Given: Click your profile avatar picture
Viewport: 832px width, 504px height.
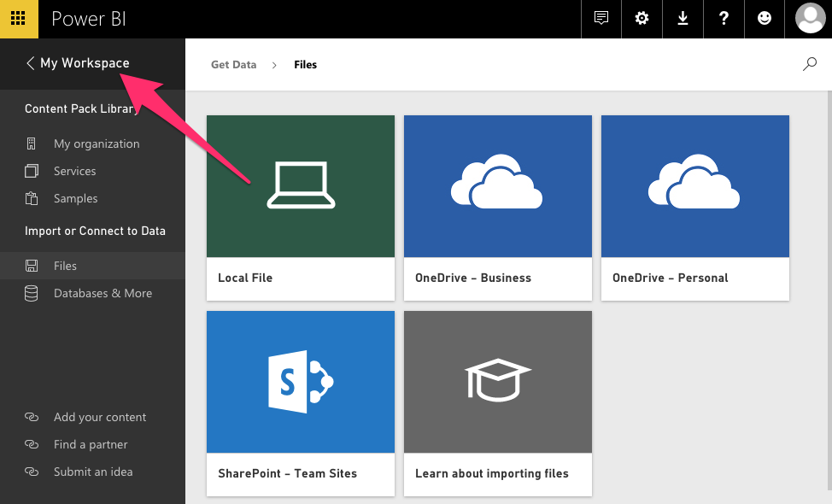Looking at the screenshot, I should (x=810, y=17).
